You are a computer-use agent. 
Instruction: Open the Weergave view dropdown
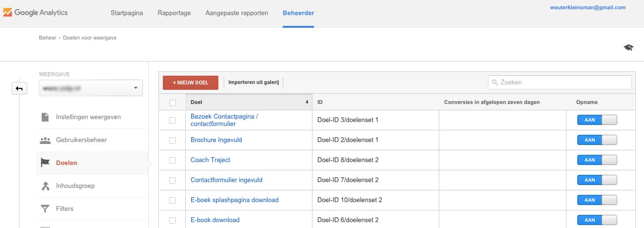(91, 88)
